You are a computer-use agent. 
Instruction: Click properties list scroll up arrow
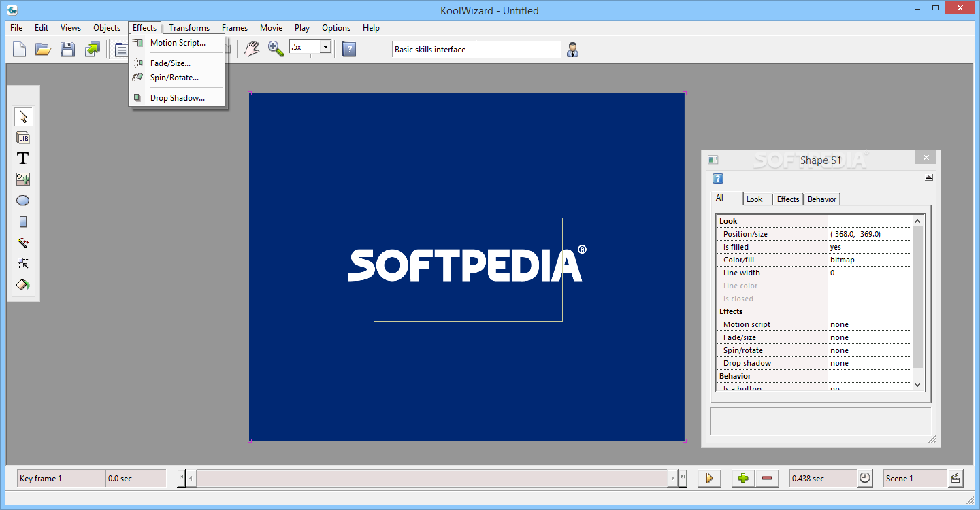tap(917, 221)
